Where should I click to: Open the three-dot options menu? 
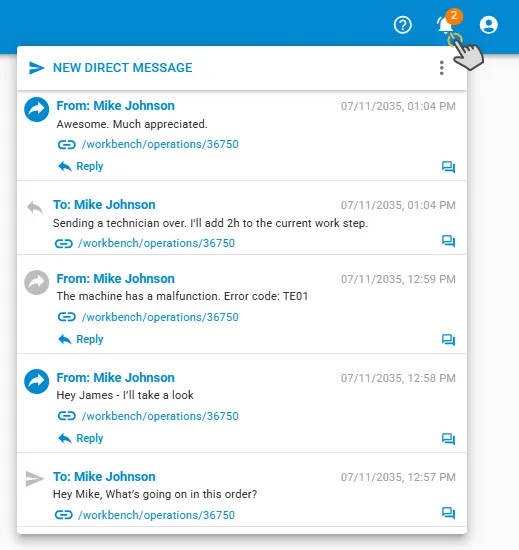442,68
